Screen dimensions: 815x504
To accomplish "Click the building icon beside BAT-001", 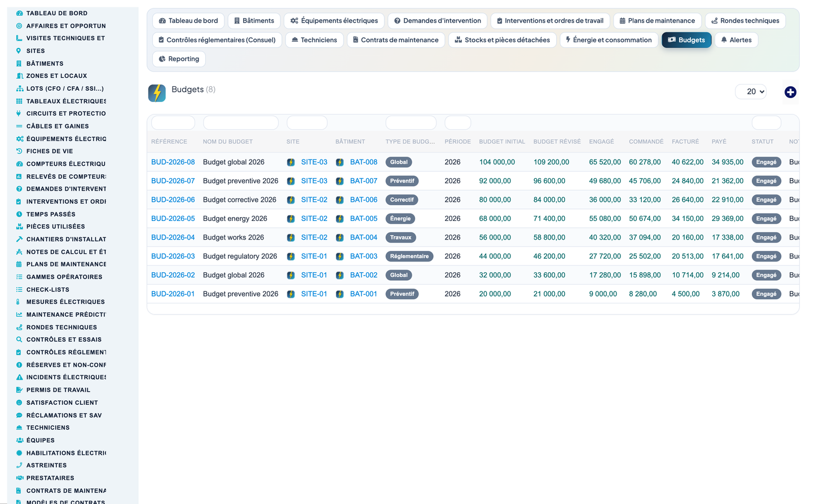I will 340,294.
